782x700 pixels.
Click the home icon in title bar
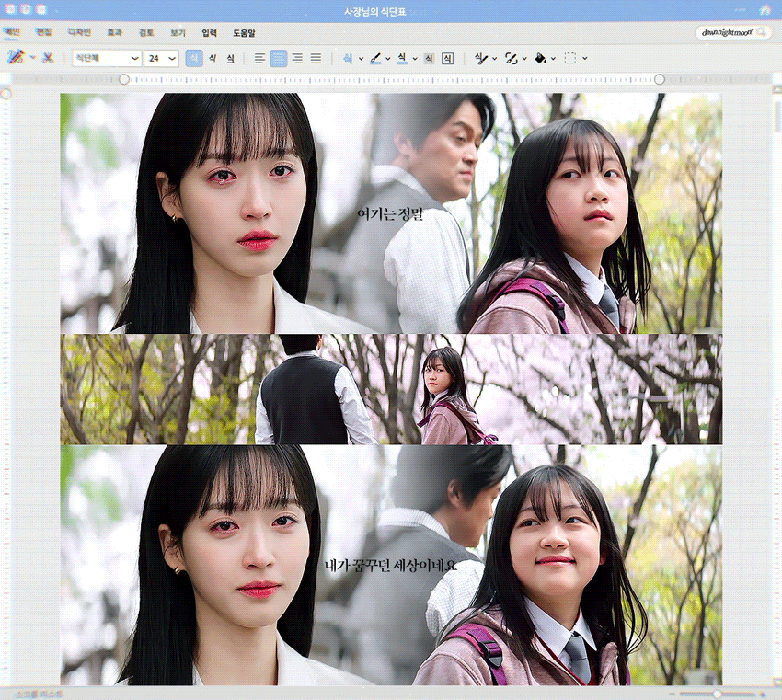[765, 9]
